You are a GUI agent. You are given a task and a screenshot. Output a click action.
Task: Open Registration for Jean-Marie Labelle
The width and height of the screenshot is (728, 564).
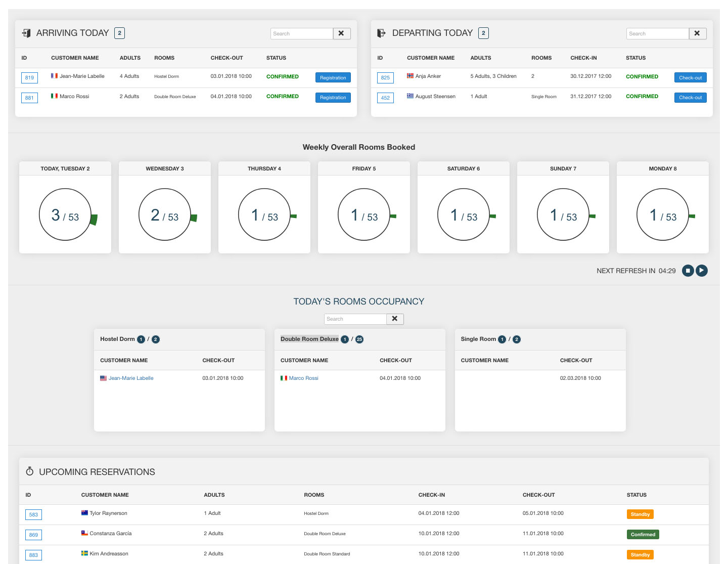(x=333, y=77)
